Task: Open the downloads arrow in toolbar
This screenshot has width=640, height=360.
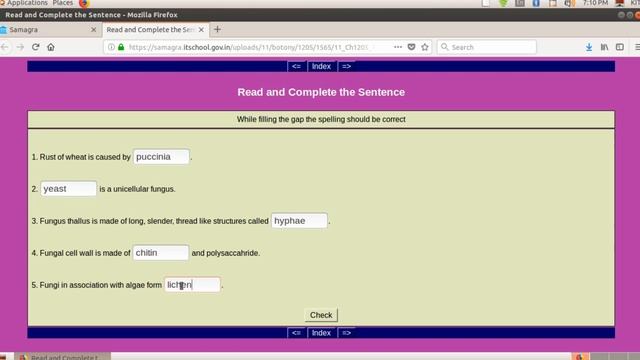Action: (x=589, y=47)
